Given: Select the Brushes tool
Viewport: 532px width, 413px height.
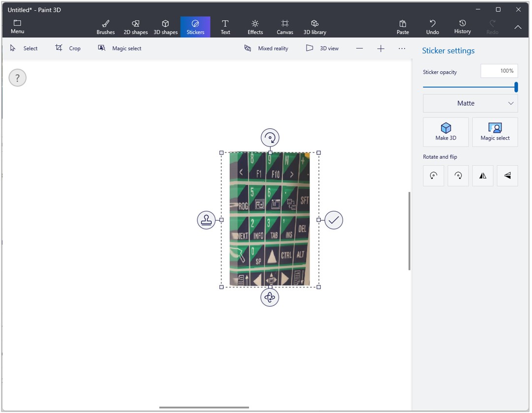Looking at the screenshot, I should (x=105, y=27).
